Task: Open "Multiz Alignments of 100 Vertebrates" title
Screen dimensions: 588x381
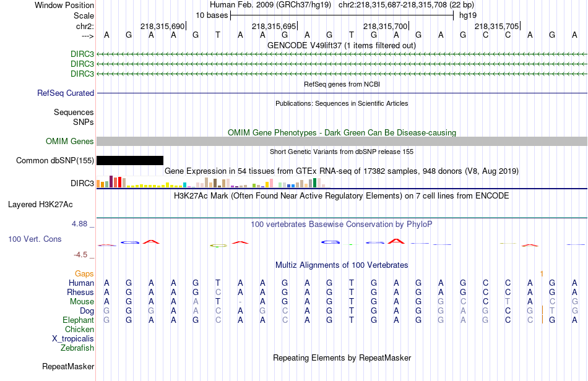Action: coord(342,265)
